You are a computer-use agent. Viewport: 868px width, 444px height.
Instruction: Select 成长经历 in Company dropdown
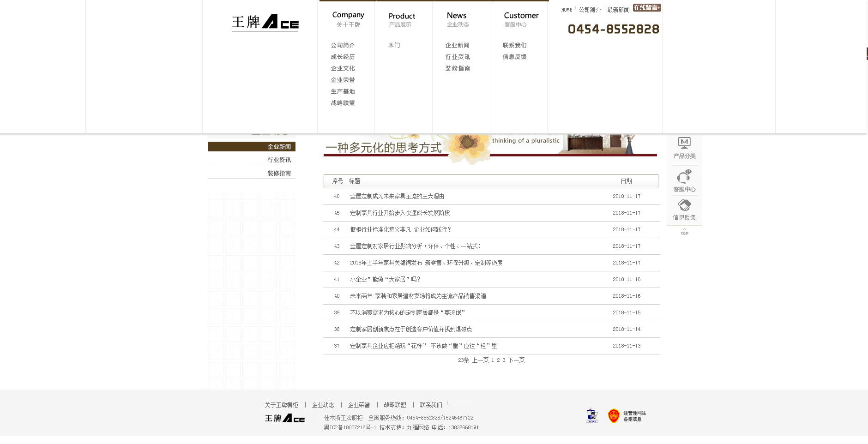click(x=343, y=57)
